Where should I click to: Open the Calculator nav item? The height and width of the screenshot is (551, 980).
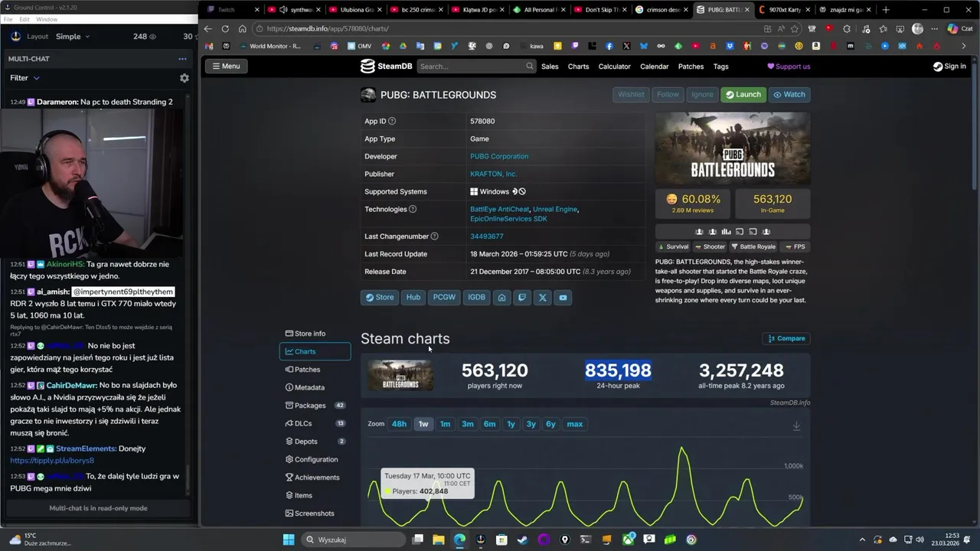pos(614,67)
